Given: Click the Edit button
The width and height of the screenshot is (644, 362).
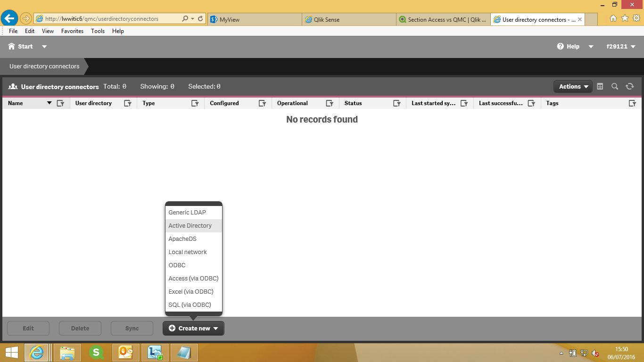Looking at the screenshot, I should point(28,329).
